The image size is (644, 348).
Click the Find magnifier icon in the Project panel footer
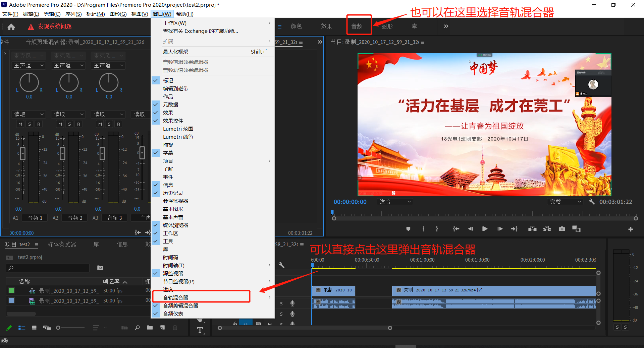coord(137,328)
